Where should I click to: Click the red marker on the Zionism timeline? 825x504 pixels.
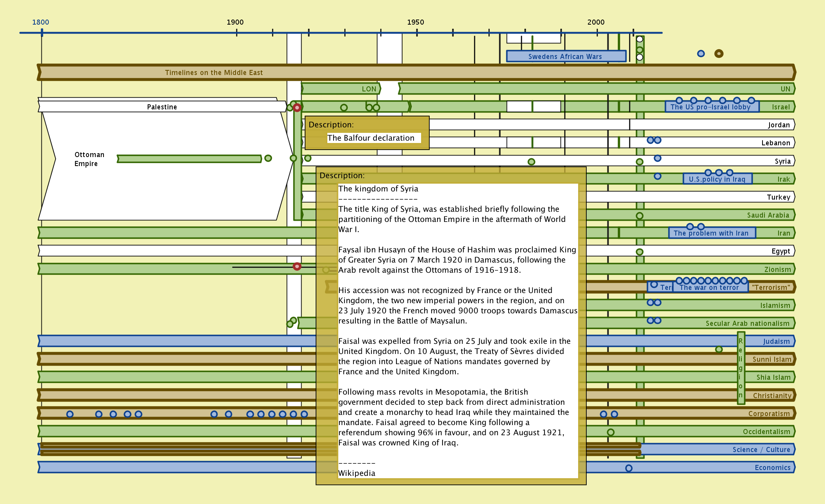coord(297,266)
